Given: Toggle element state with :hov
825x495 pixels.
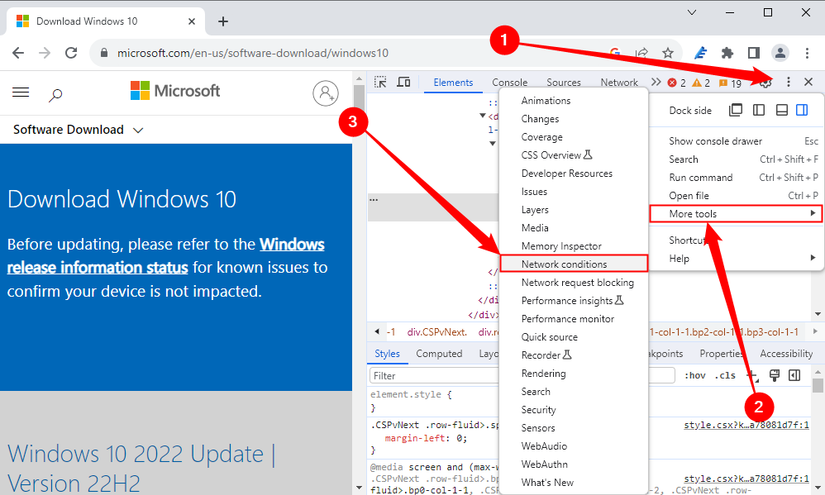Looking at the screenshot, I should click(x=695, y=375).
